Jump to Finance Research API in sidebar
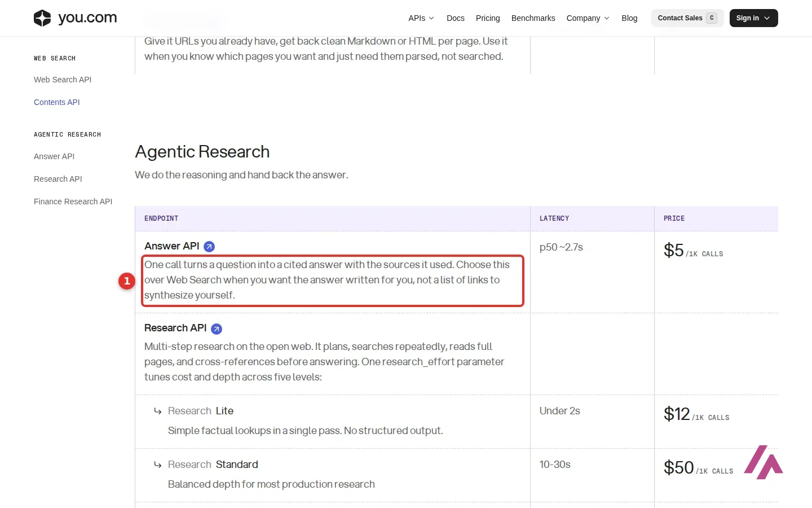The height and width of the screenshot is (508, 812). pyautogui.click(x=73, y=202)
